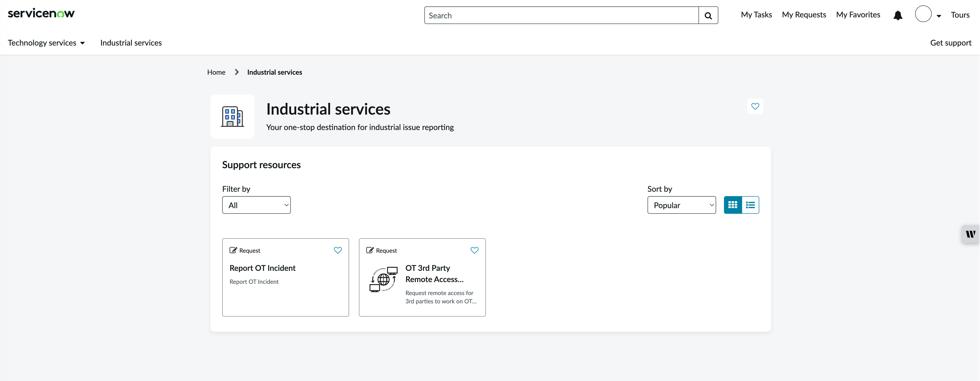Click the Industrial services building icon
Image resolution: width=980 pixels, height=381 pixels.
tap(233, 116)
